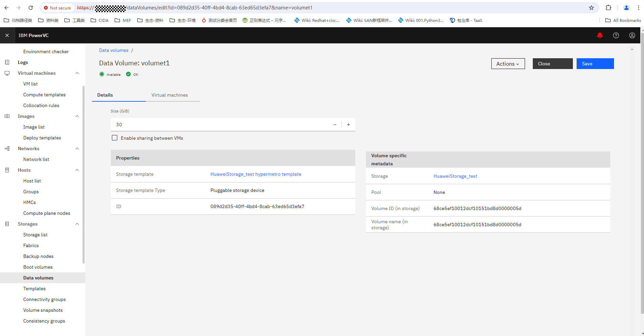This screenshot has height=336, width=644.
Task: Open the MEF bookmark folder
Action: [x=123, y=21]
